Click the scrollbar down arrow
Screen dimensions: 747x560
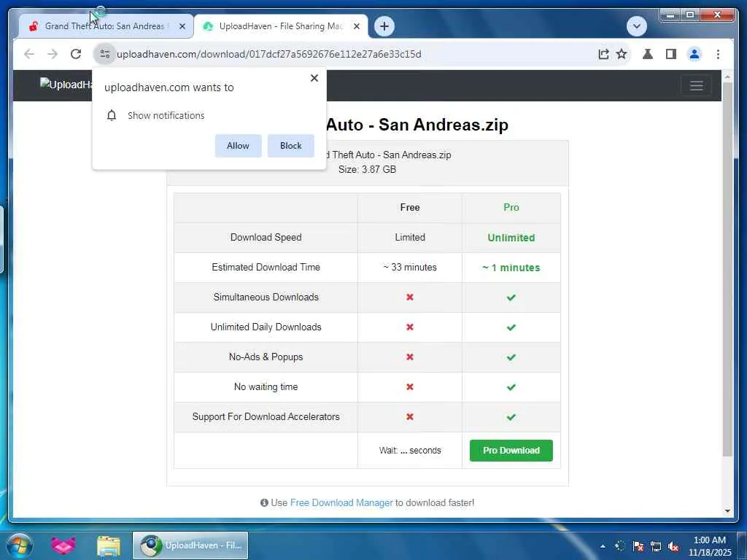(727, 511)
